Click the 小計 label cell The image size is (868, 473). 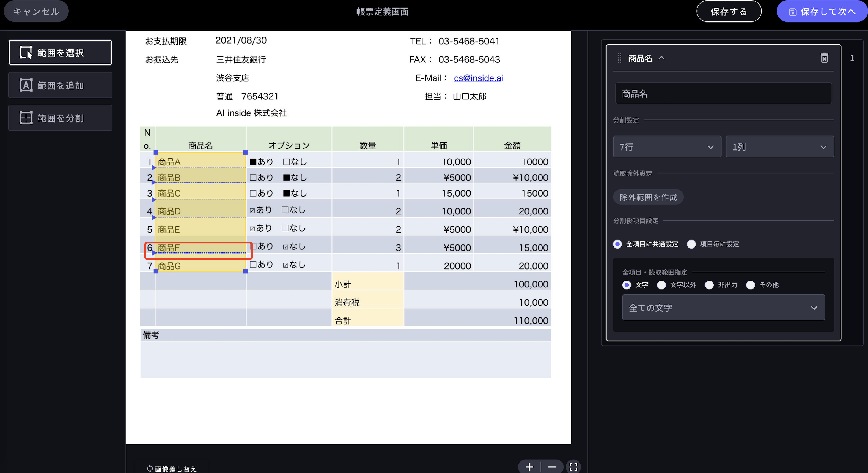(368, 281)
